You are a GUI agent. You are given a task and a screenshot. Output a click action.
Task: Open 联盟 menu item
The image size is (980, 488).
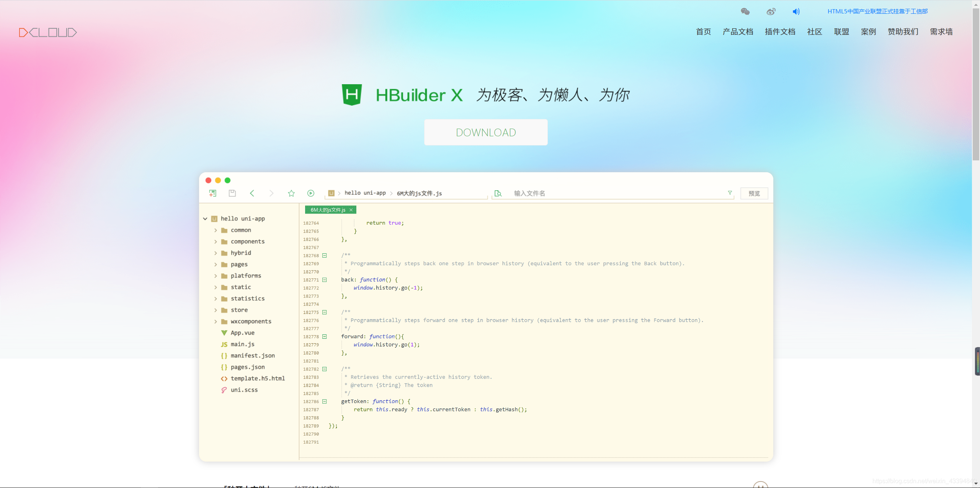[841, 32]
